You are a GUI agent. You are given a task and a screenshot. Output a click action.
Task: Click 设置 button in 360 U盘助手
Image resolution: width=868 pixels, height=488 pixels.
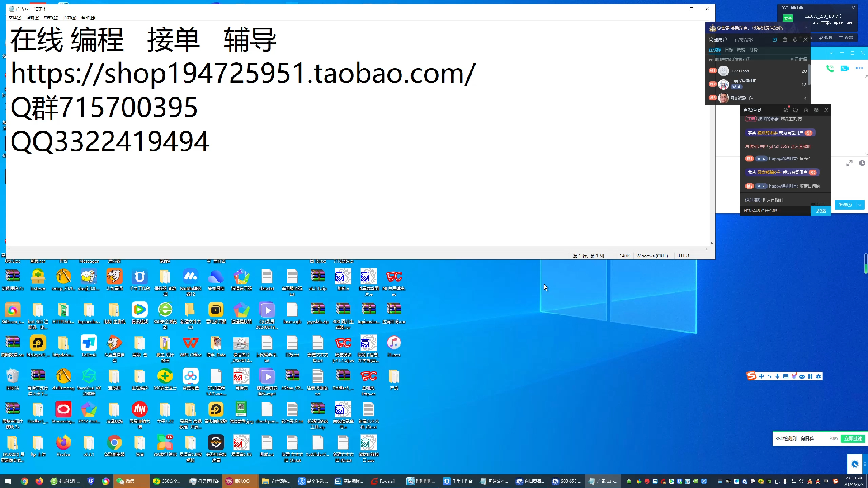[846, 38]
